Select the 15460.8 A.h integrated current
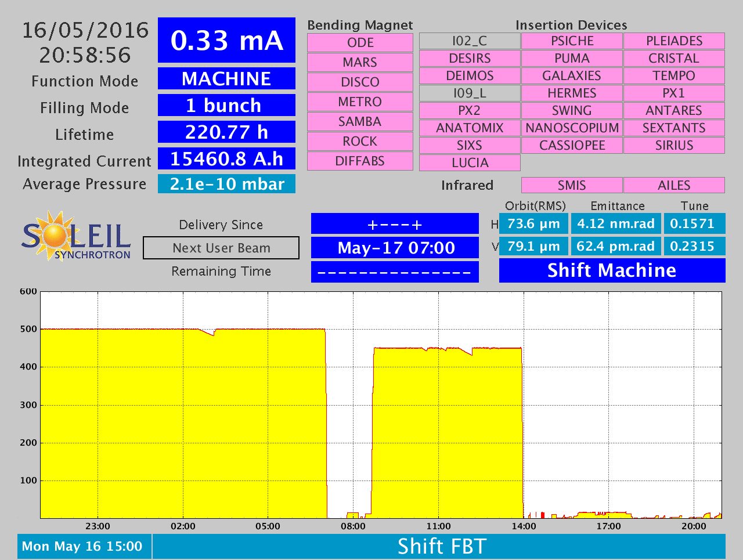 tap(226, 158)
